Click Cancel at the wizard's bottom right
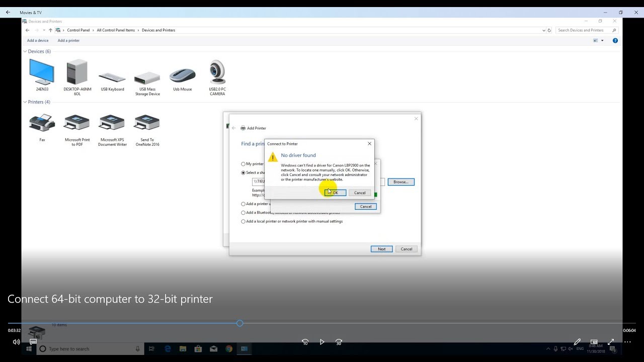This screenshot has height=362, width=644. 407,249
